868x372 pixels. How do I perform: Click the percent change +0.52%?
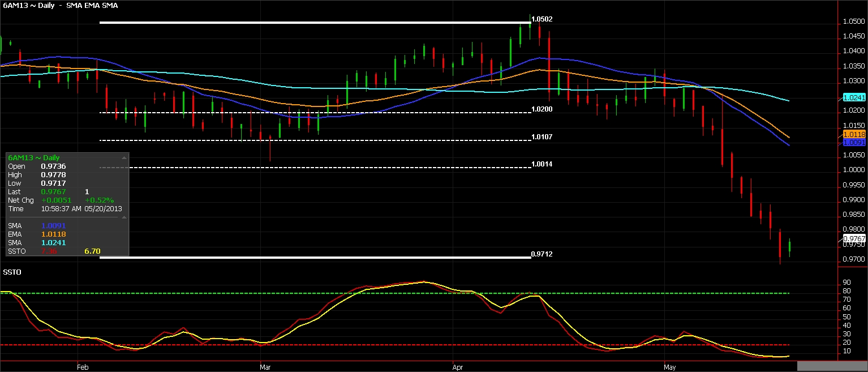99,200
